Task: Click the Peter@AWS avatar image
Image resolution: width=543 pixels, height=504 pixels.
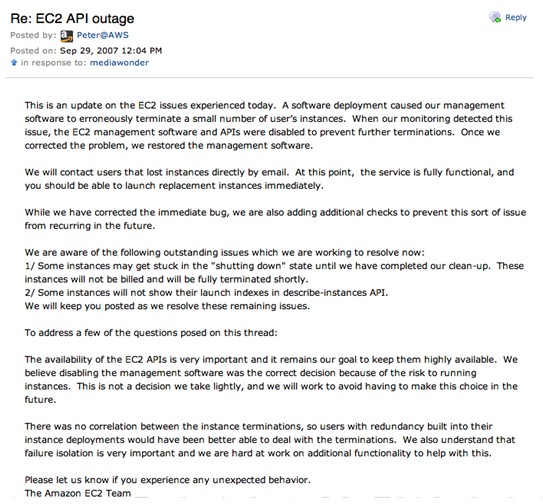Action: tap(66, 36)
